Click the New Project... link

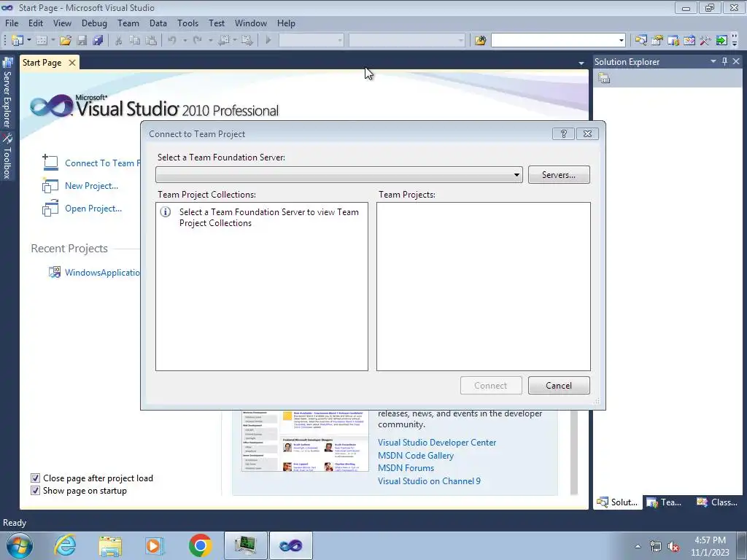[91, 186]
